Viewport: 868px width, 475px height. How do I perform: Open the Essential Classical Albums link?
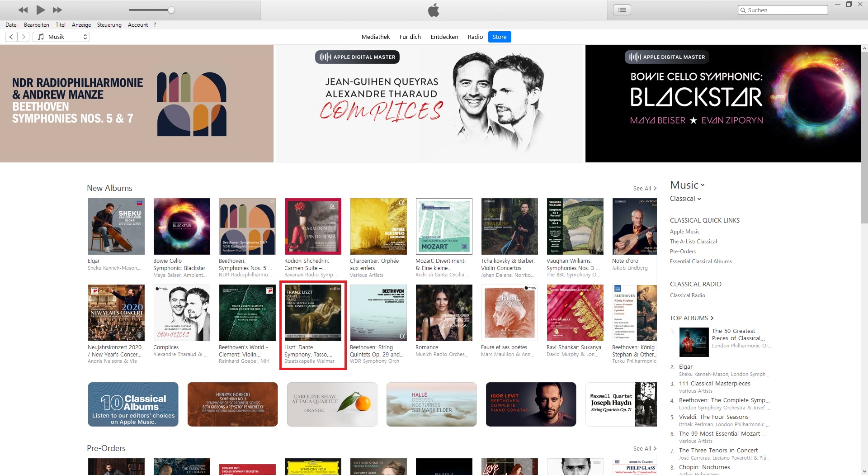click(701, 261)
